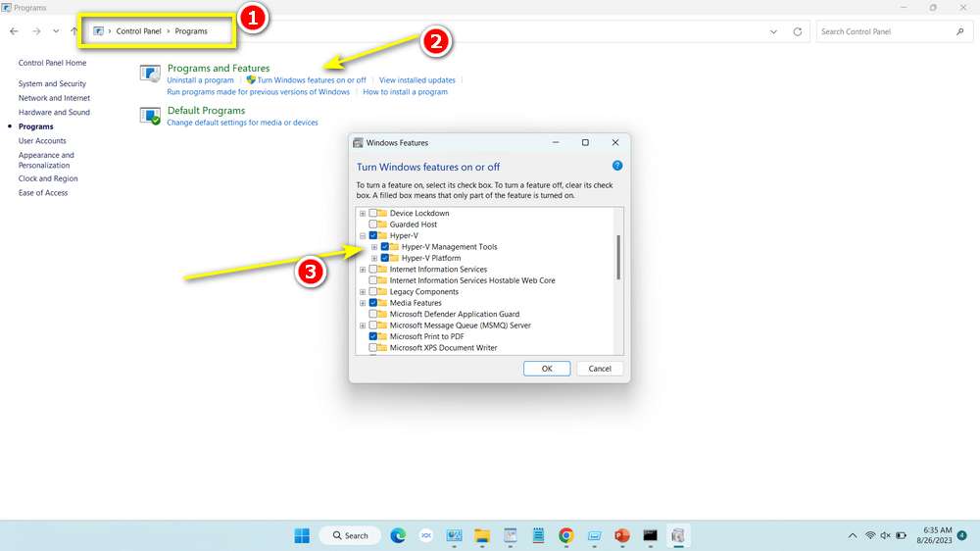Open Hardware and Sound category
Image resolution: width=980 pixels, height=551 pixels.
point(54,113)
